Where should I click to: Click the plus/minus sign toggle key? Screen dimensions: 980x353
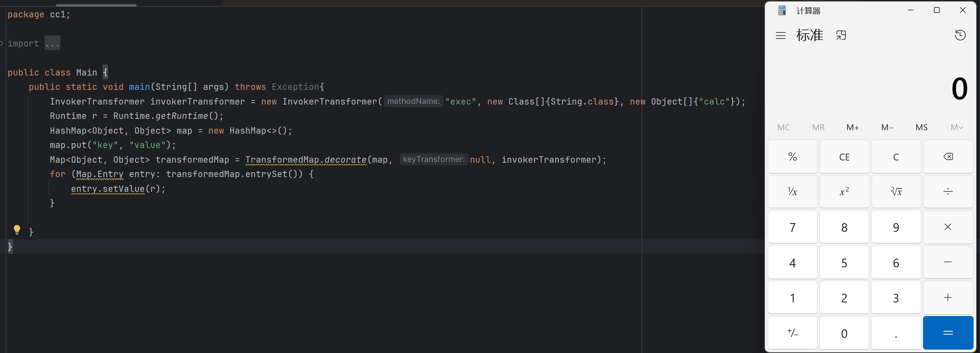point(792,333)
